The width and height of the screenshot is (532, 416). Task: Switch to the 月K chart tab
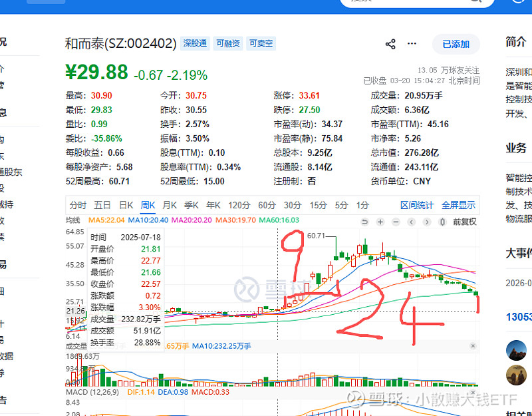(170, 205)
